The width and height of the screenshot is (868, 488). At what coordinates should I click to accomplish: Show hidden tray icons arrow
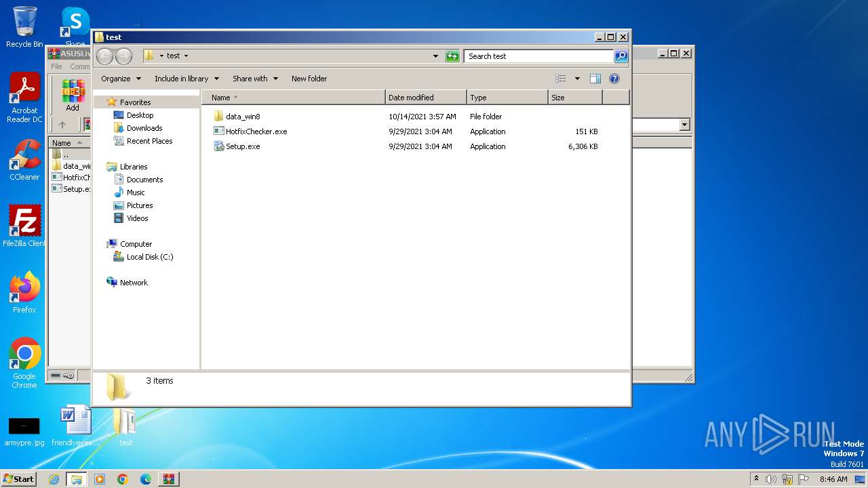pyautogui.click(x=756, y=479)
